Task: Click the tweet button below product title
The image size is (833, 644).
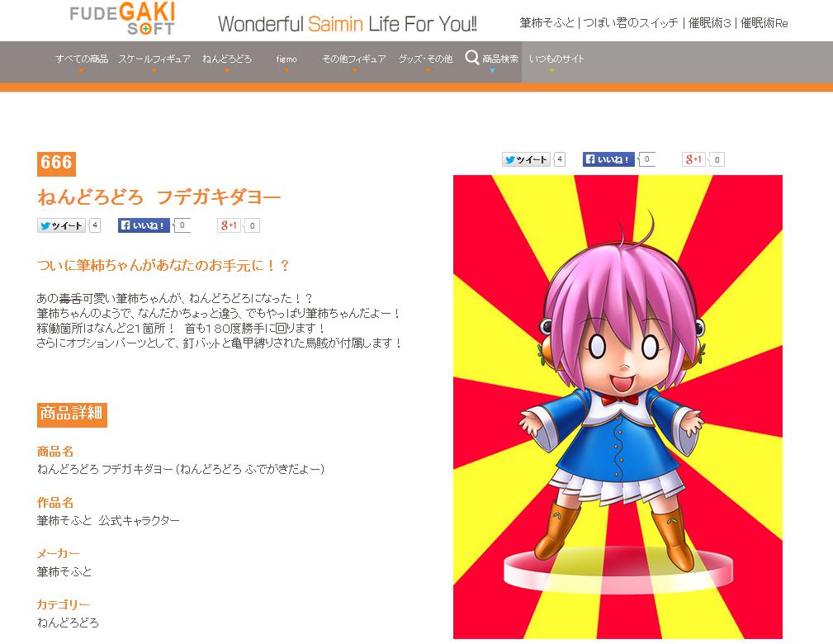Action: (61, 226)
